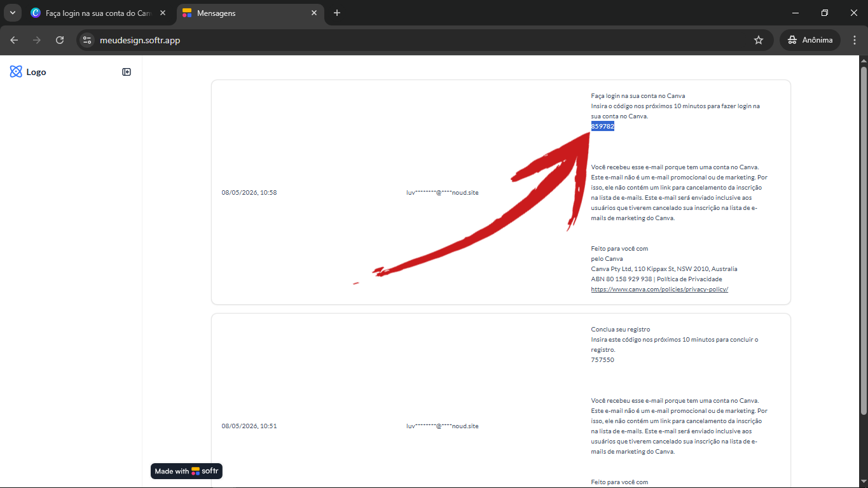Close the Mensagens tab

[314, 13]
